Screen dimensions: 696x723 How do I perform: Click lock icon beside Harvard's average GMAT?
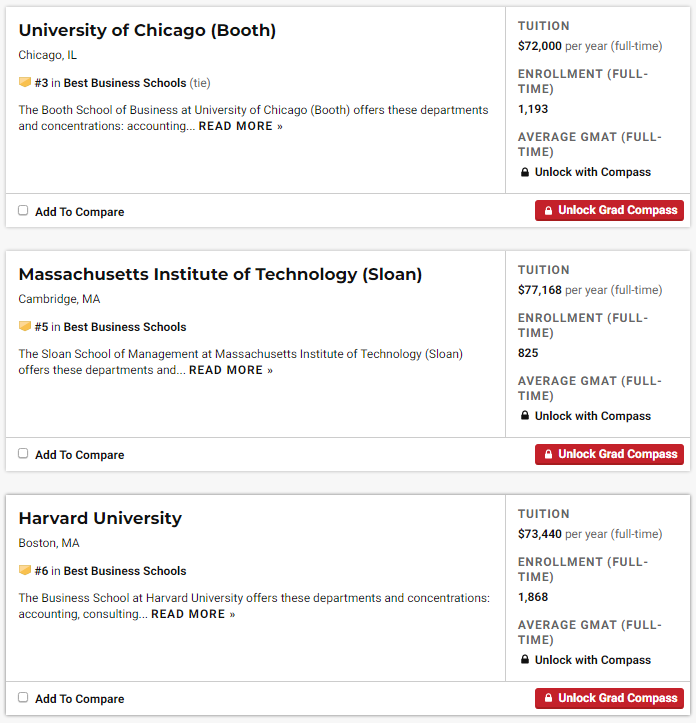click(525, 660)
